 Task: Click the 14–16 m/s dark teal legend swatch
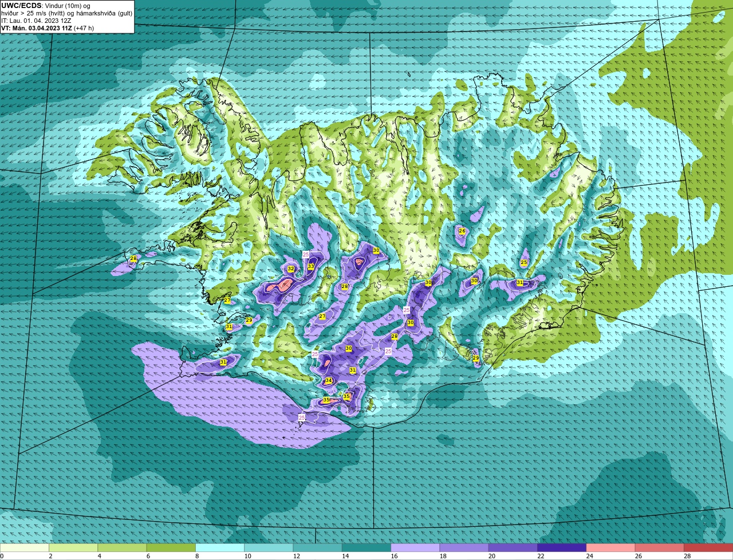point(366,548)
